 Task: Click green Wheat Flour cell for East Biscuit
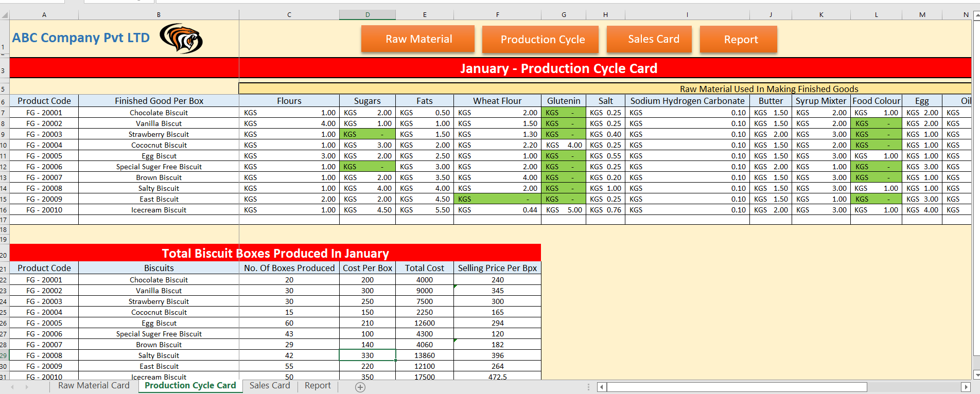click(x=497, y=199)
